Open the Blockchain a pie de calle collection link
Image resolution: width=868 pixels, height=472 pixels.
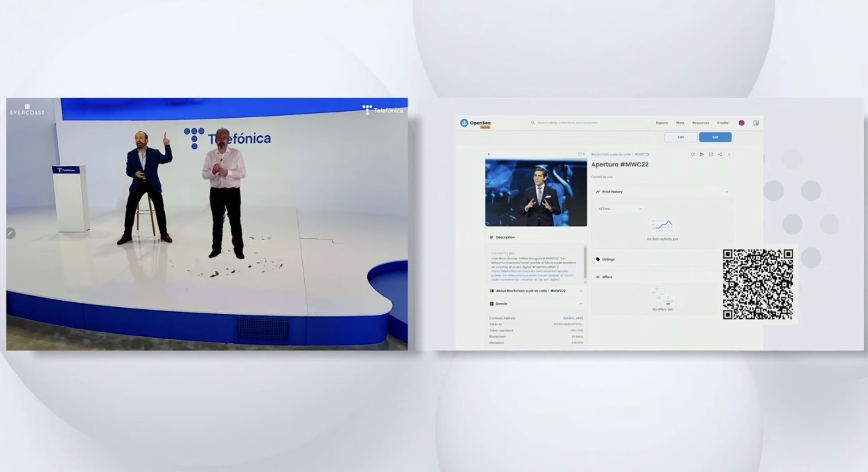click(620, 154)
